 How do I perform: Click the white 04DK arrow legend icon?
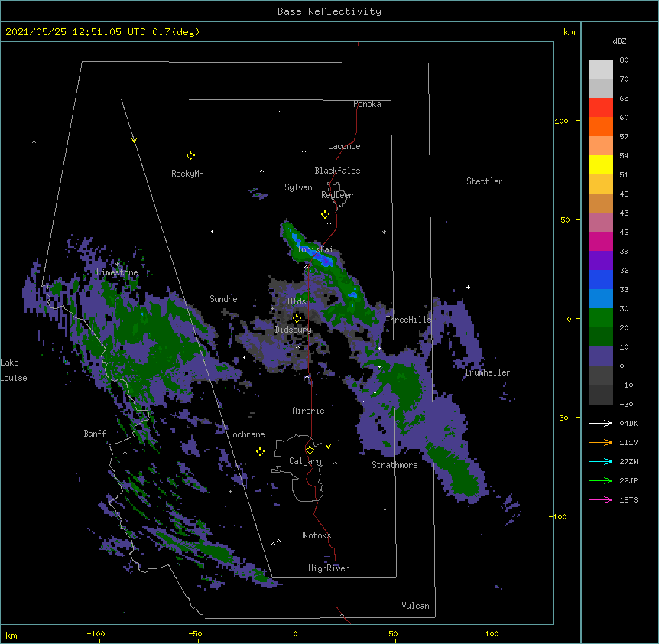pyautogui.click(x=601, y=423)
